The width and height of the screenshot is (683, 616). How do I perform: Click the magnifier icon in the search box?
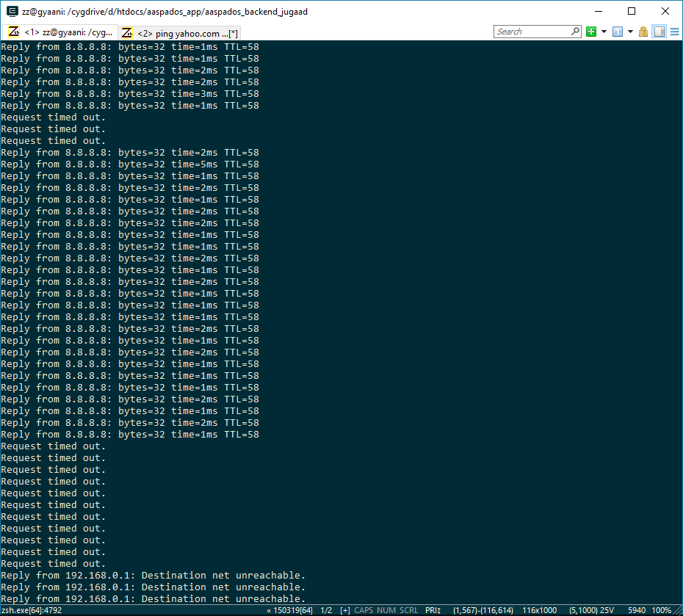pyautogui.click(x=576, y=32)
